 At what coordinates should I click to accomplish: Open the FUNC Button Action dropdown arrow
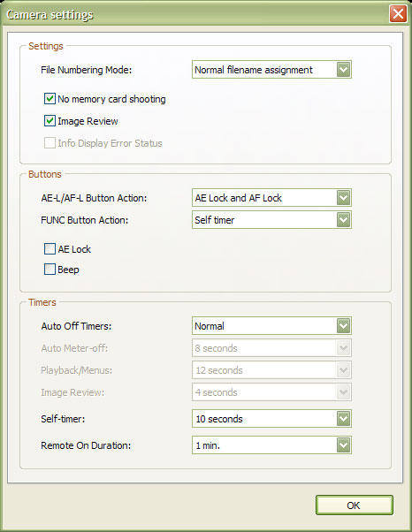[343, 220]
